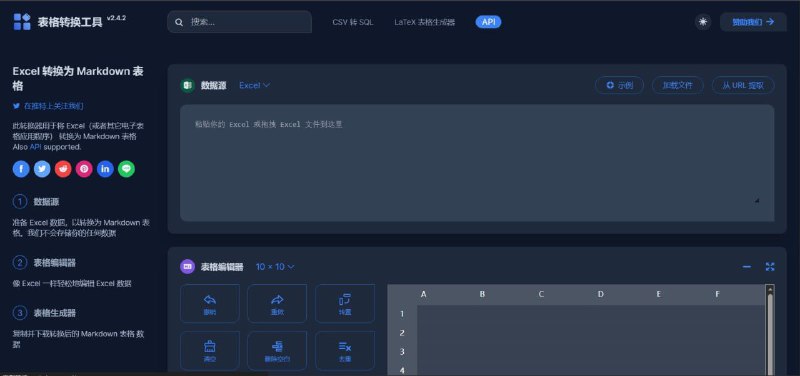Select row 2 header
The image size is (800, 376).
[x=402, y=333]
